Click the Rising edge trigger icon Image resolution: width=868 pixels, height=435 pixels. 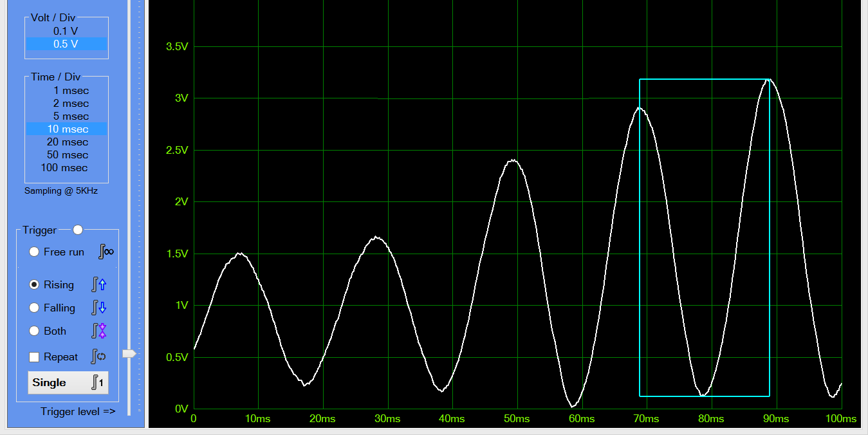click(x=99, y=284)
